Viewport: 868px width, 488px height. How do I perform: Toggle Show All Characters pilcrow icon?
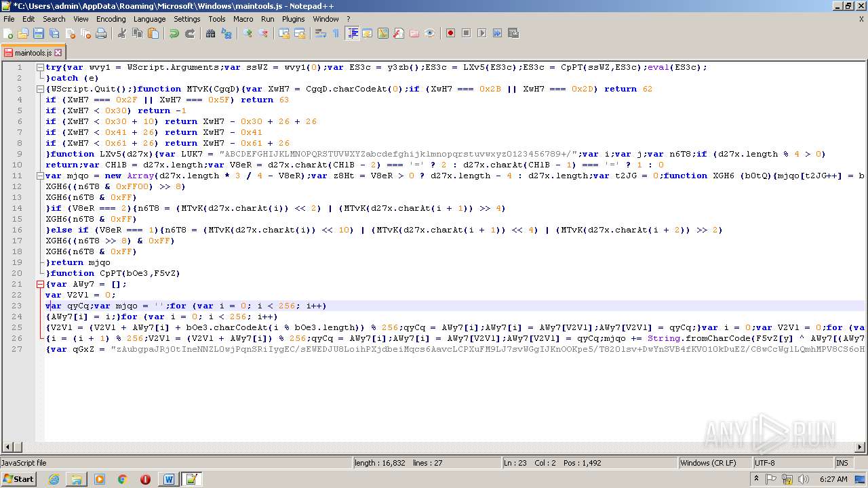pyautogui.click(x=336, y=33)
